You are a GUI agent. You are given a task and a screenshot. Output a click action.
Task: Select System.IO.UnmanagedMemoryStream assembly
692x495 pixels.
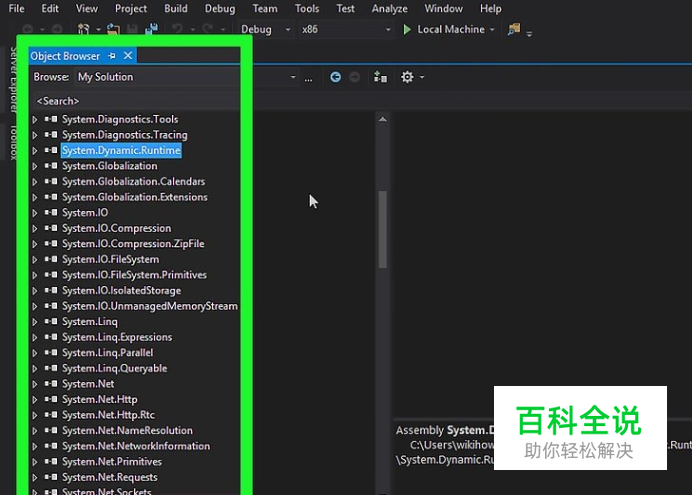[150, 306]
